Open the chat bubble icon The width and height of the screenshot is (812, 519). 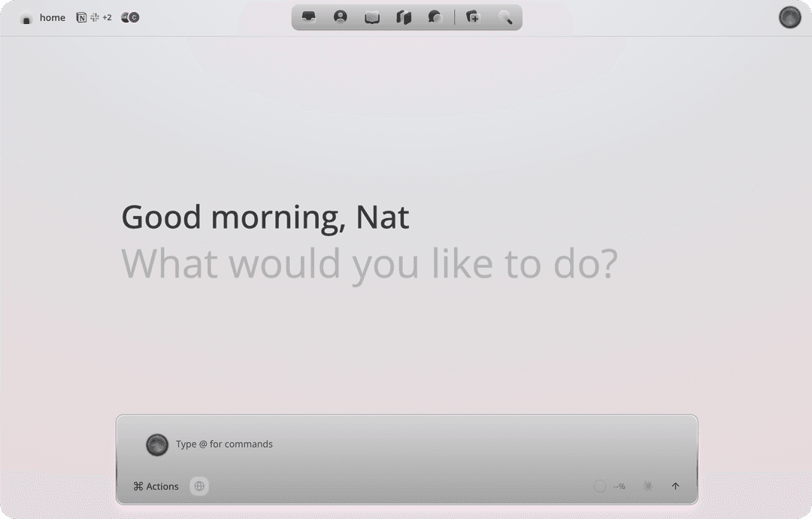(435, 17)
